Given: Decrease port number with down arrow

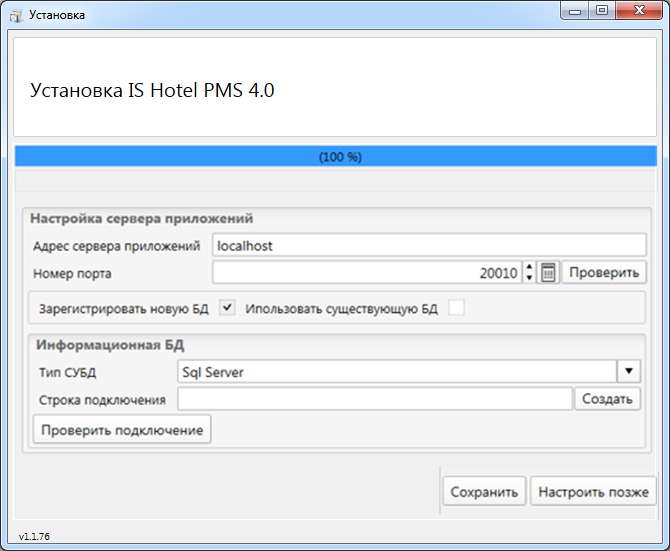Looking at the screenshot, I should 529,278.
